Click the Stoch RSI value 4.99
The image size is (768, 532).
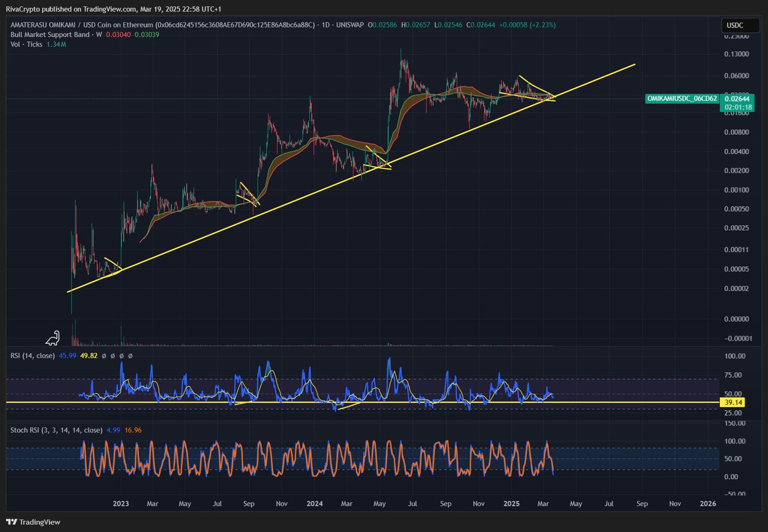tap(112, 430)
